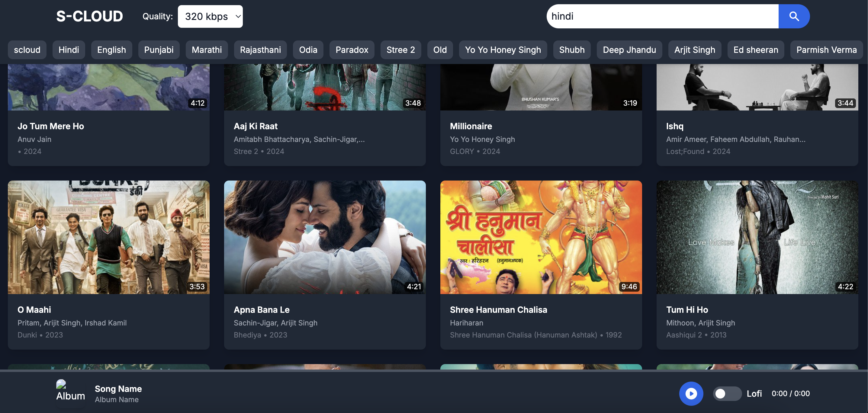
Task: Pick the Parmish Verma tag chip
Action: pos(827,50)
